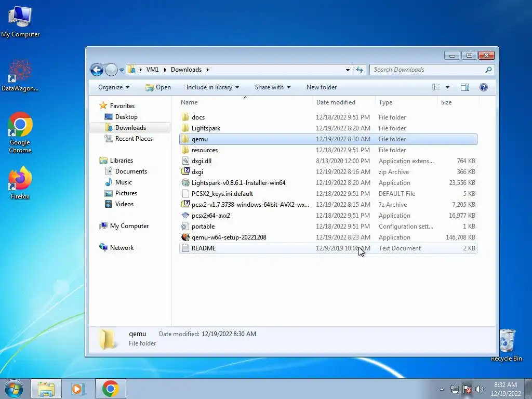Toggle the preview pane icon
532x399 pixels.
[465, 87]
